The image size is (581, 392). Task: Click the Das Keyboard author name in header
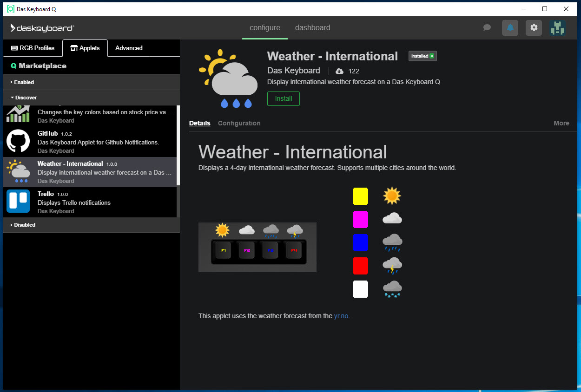click(x=294, y=71)
